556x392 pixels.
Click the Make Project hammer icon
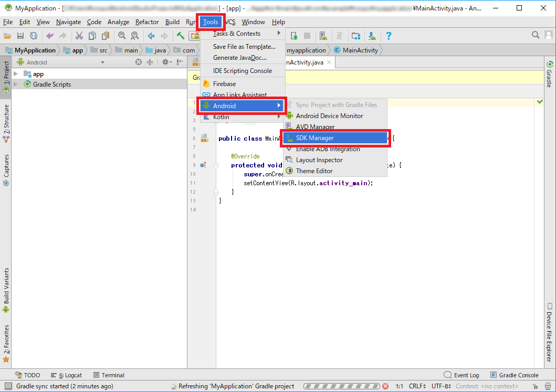pos(181,36)
